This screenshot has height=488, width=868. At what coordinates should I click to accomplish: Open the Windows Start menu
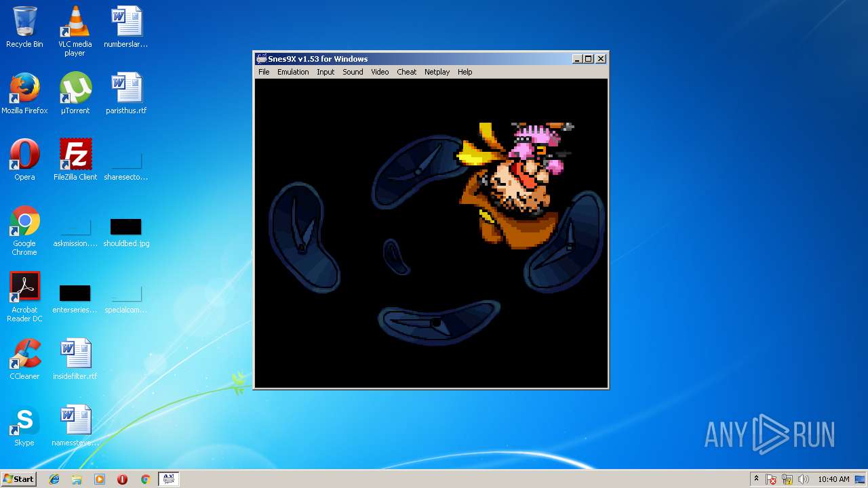coord(18,479)
